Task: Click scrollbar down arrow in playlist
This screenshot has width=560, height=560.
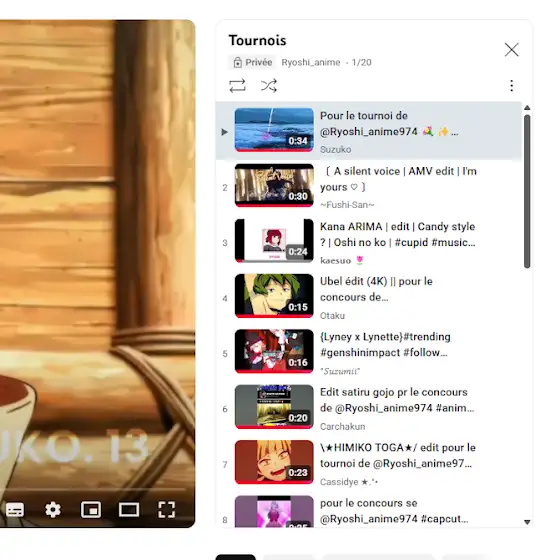Action: point(527,522)
